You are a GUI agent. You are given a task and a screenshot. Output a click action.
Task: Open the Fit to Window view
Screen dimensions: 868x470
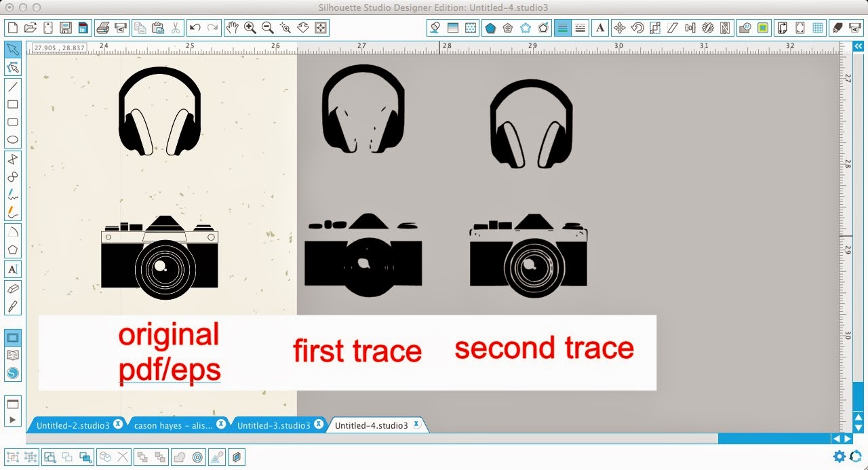[x=321, y=28]
